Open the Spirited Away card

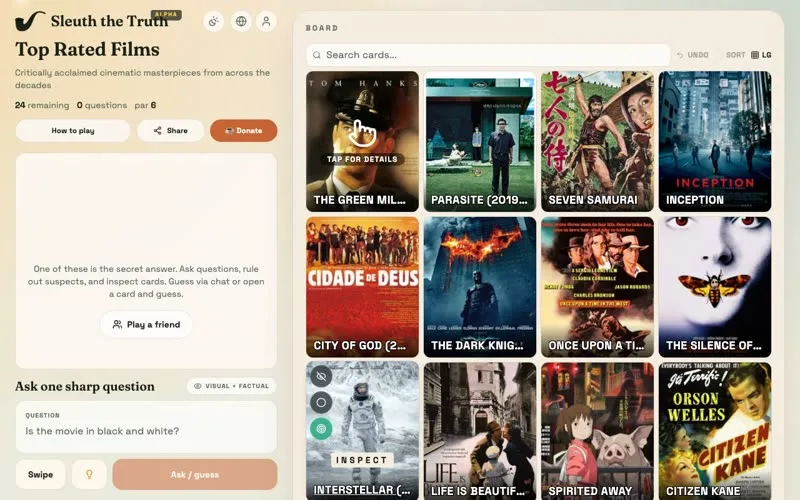pos(597,431)
